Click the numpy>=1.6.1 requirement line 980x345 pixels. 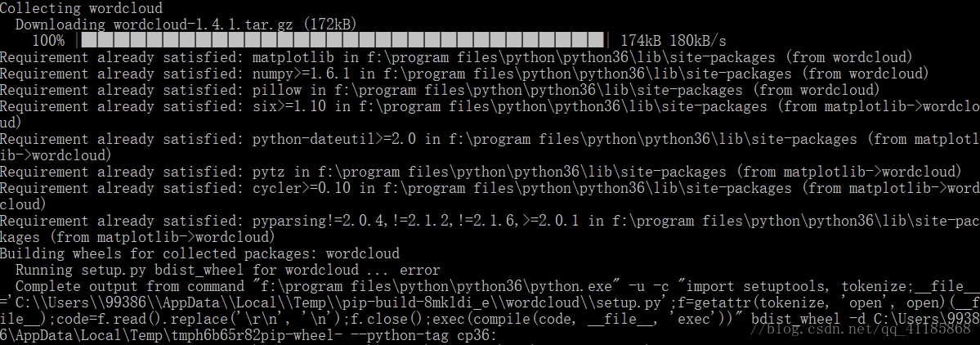(x=464, y=74)
